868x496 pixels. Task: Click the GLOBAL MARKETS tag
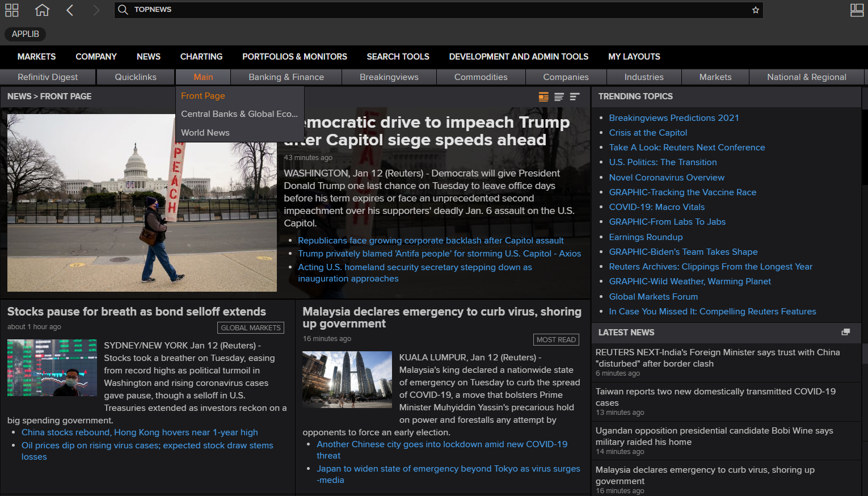pos(251,327)
